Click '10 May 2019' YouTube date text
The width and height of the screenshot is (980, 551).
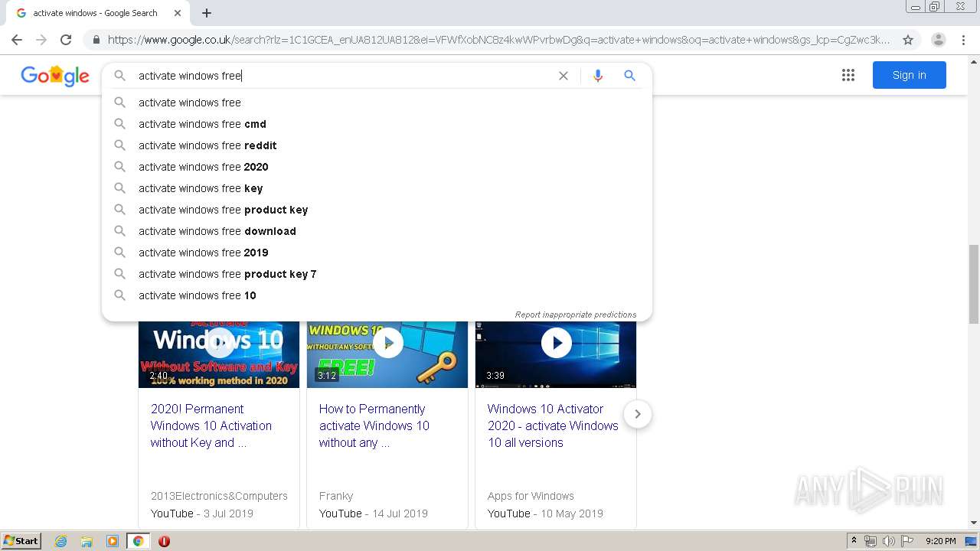click(x=571, y=514)
